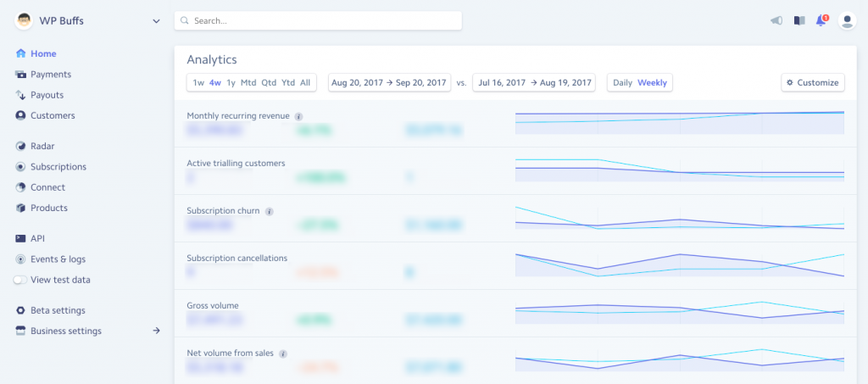Click the user profile avatar icon

(x=846, y=21)
